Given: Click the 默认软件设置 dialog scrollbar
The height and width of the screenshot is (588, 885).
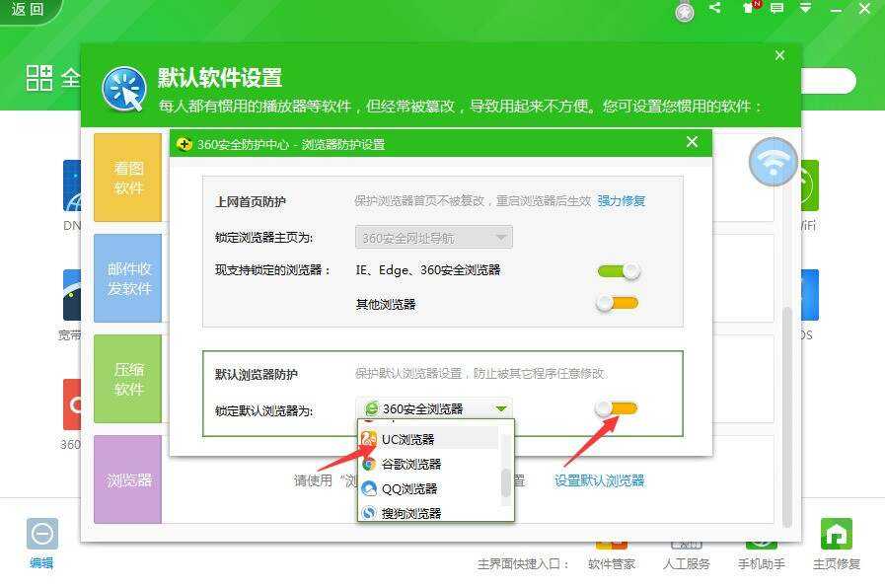Looking at the screenshot, I should pyautogui.click(x=788, y=417).
